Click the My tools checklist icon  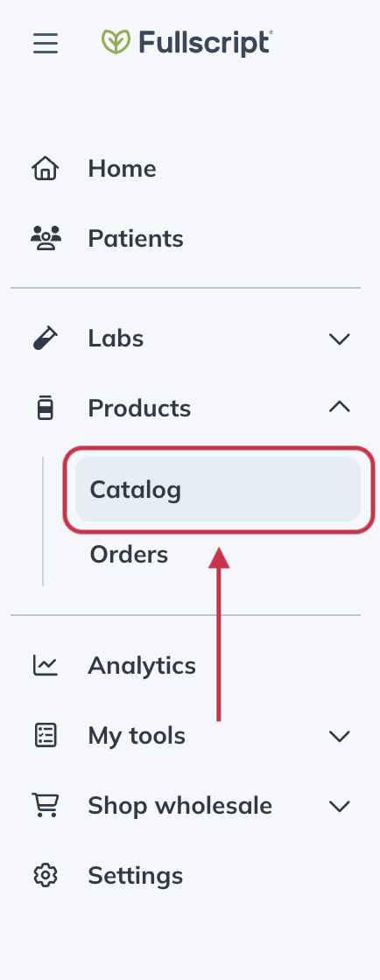45,736
